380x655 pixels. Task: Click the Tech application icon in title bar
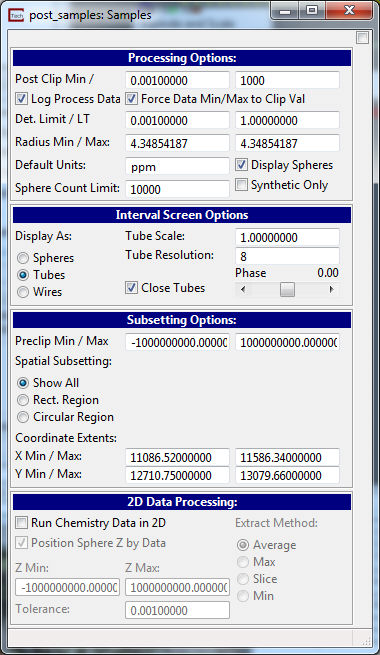pos(16,15)
